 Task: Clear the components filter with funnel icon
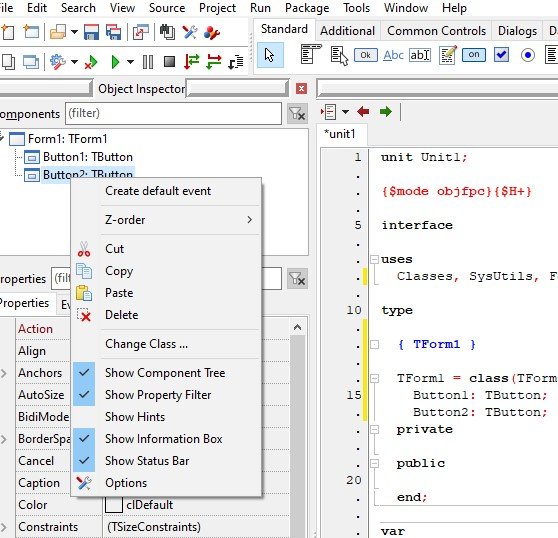tap(297, 114)
